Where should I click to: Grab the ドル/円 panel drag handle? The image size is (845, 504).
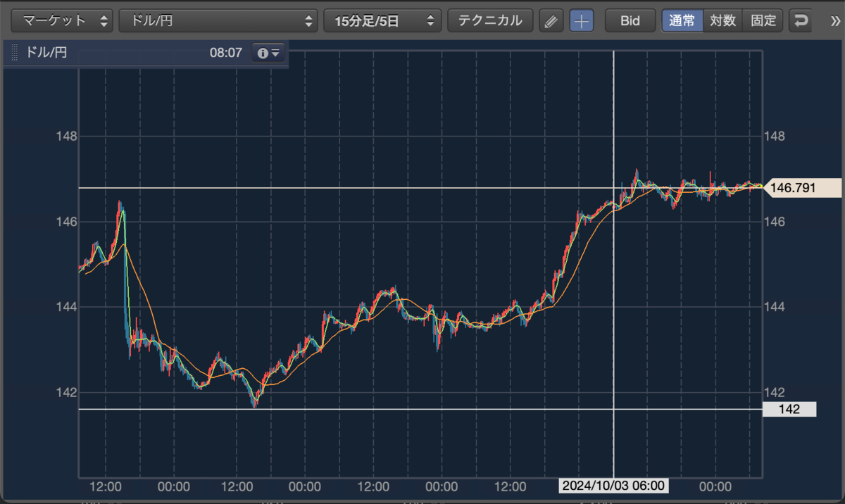click(15, 53)
